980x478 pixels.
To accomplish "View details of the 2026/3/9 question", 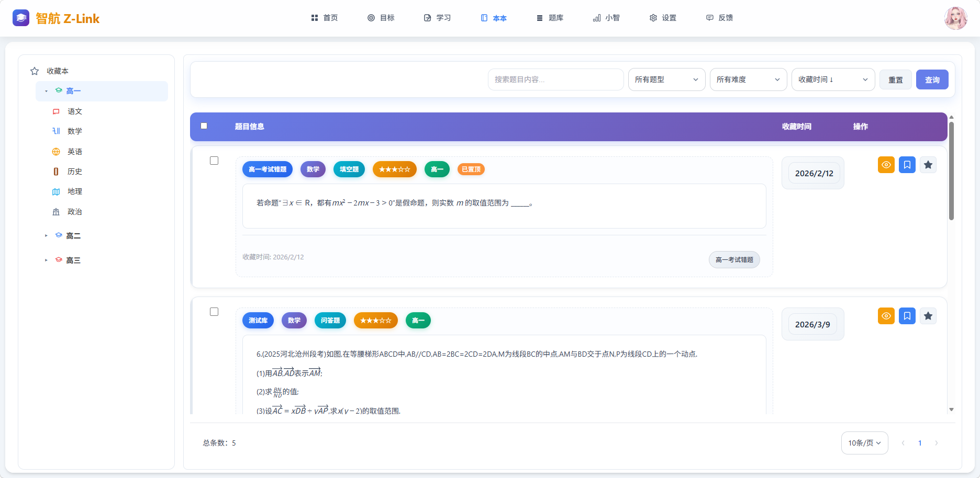I will click(886, 316).
